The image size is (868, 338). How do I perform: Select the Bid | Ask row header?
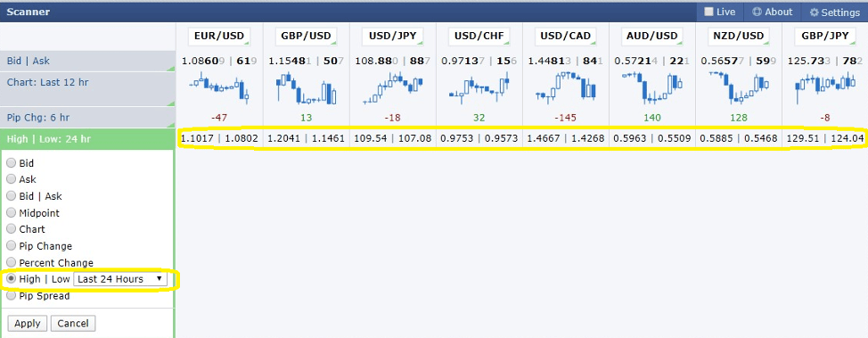[x=87, y=61]
